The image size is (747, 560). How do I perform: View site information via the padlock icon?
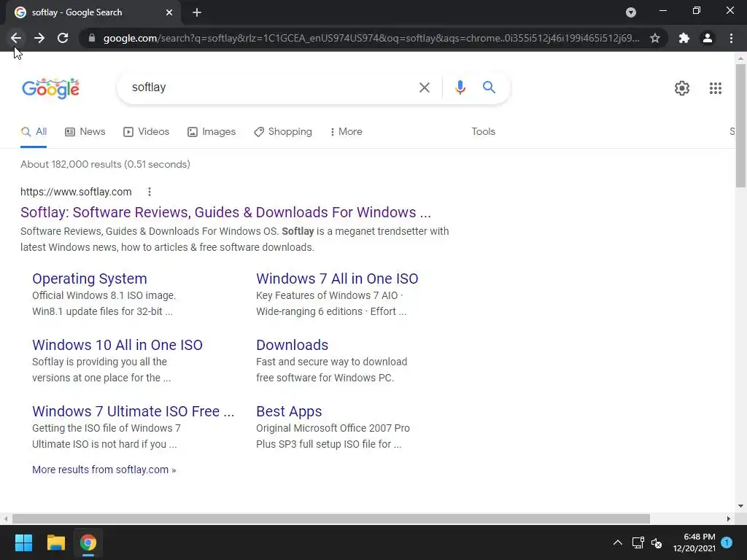[92, 38]
